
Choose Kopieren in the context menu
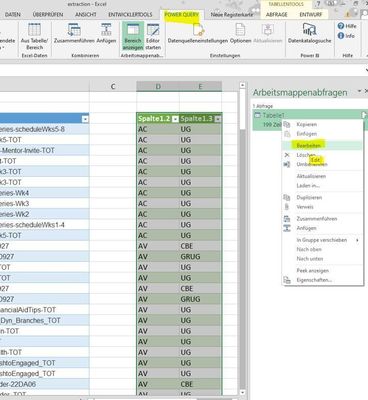(322, 124)
